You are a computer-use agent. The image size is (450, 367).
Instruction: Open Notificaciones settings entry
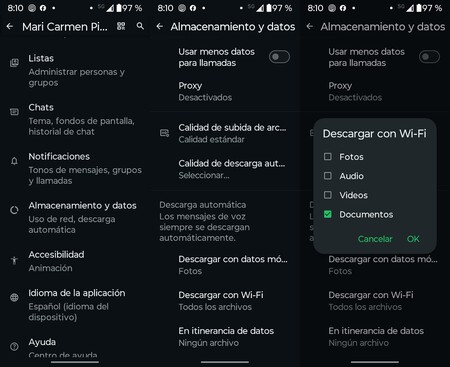point(75,168)
